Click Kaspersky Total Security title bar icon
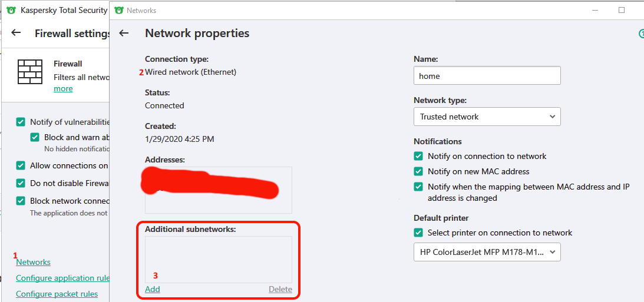This screenshot has width=644, height=302. coord(11,10)
